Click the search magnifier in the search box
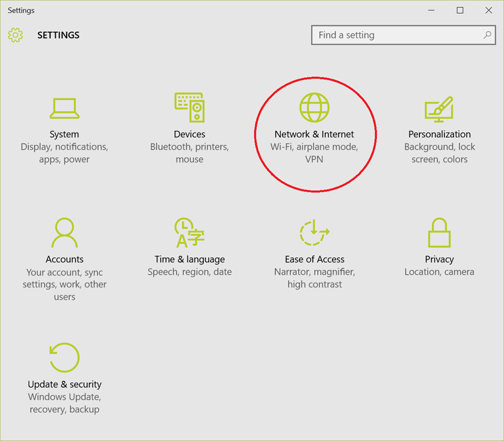504x441 pixels. (x=486, y=35)
